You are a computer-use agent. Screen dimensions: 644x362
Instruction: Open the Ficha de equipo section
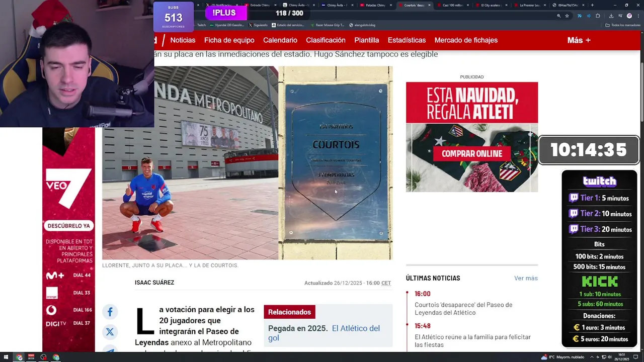coord(229,40)
